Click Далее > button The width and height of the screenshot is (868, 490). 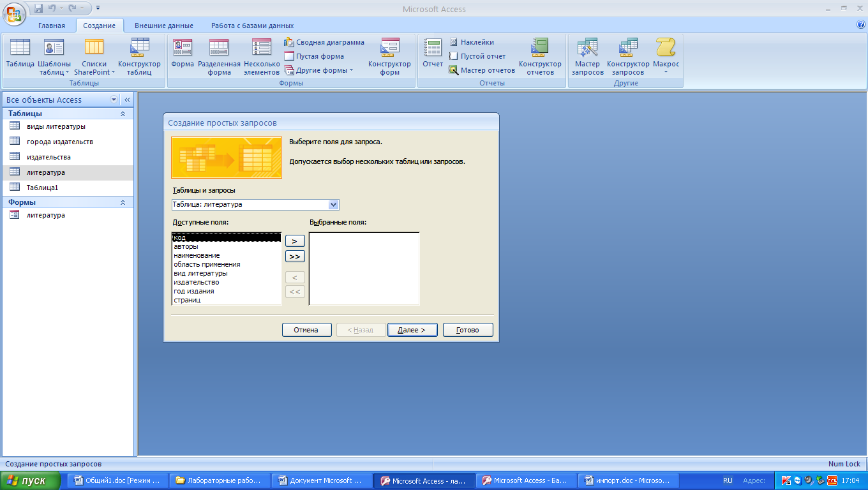pyautogui.click(x=412, y=330)
